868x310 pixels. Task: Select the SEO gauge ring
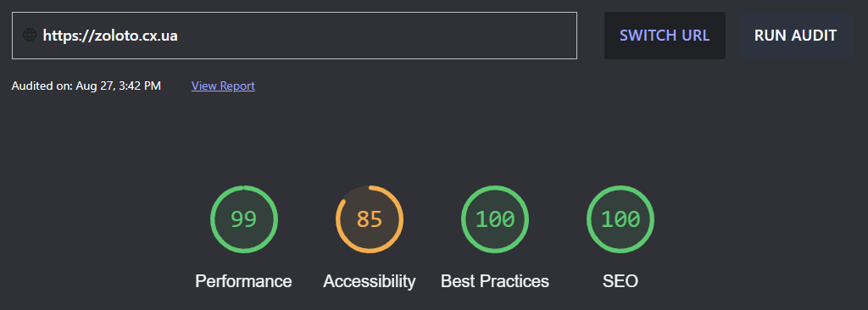[x=620, y=219]
